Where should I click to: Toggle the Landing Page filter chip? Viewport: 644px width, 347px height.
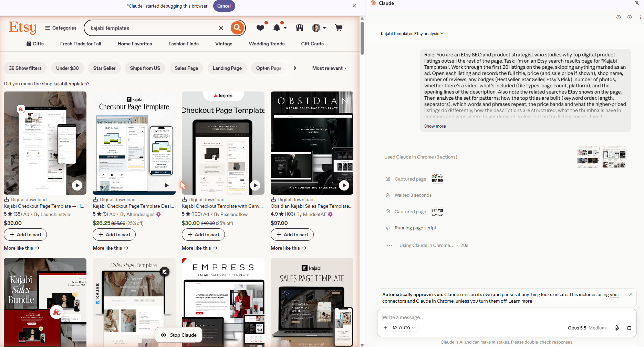[x=227, y=68]
